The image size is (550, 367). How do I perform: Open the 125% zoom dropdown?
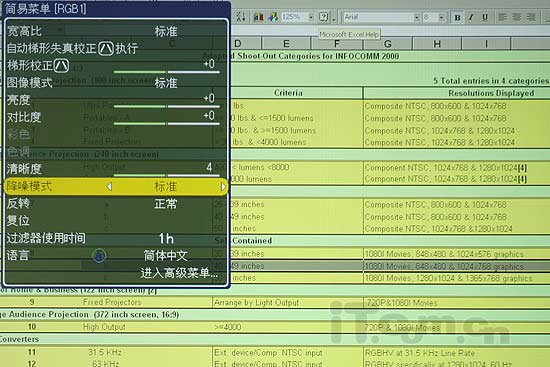(x=311, y=17)
